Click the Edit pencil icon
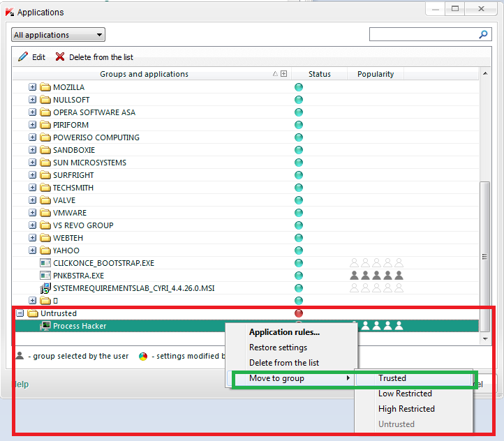 coord(23,57)
